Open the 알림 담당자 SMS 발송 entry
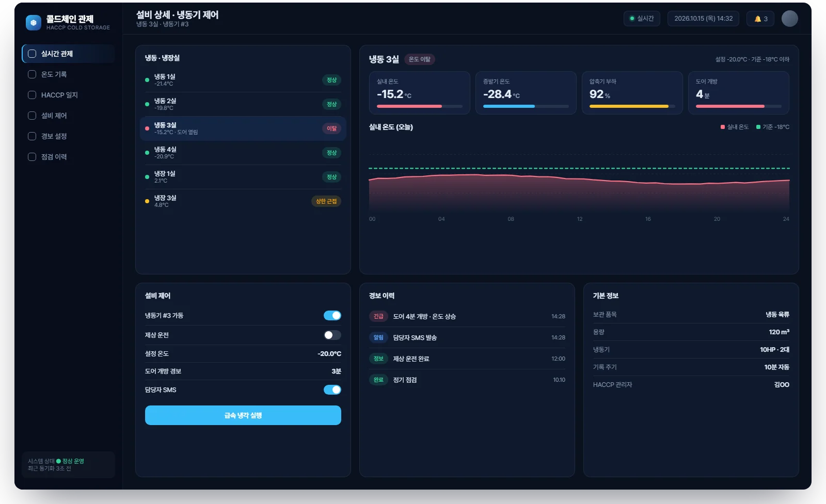Image resolution: width=826 pixels, height=504 pixels. click(x=467, y=337)
